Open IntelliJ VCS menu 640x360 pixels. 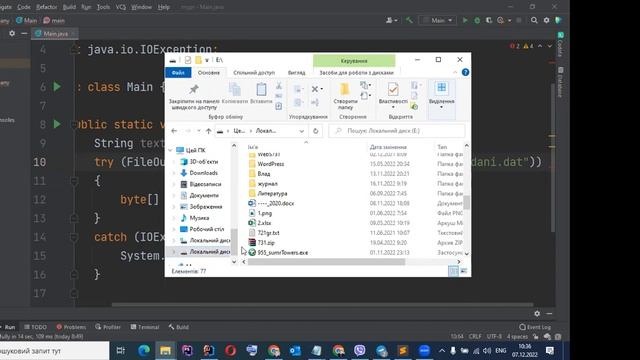coord(121,7)
